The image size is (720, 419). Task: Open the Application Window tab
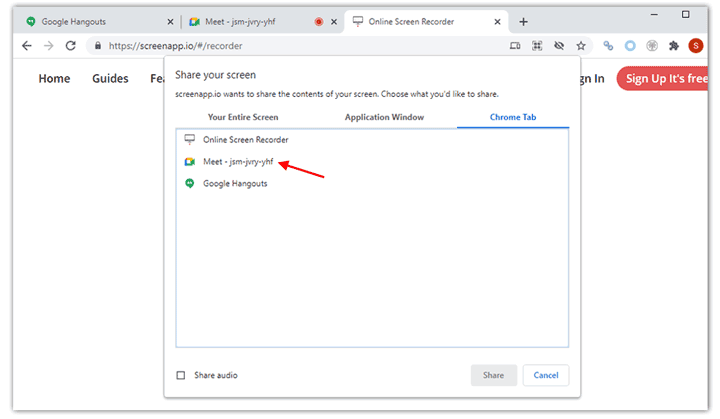[x=384, y=117]
